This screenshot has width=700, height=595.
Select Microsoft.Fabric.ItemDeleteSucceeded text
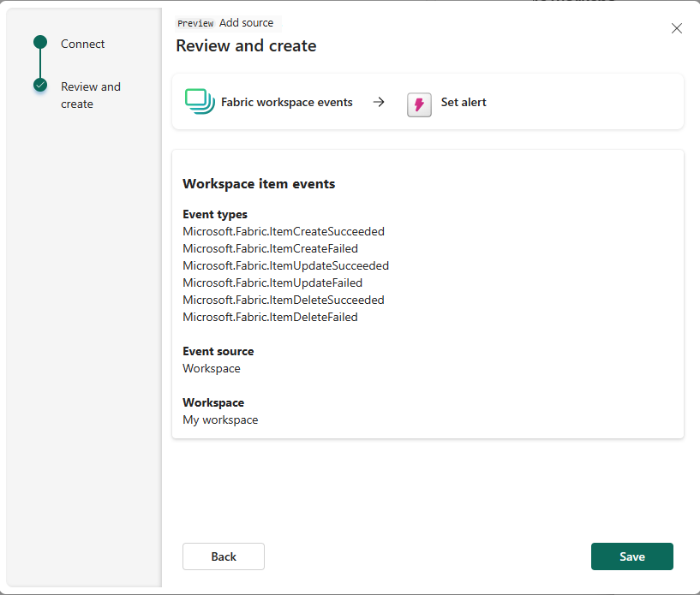pos(284,300)
